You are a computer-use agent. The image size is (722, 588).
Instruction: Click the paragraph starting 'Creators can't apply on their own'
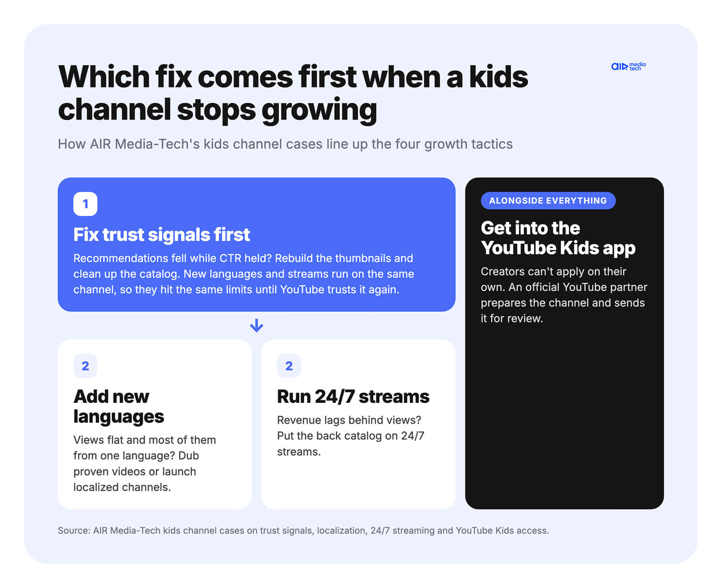point(564,294)
